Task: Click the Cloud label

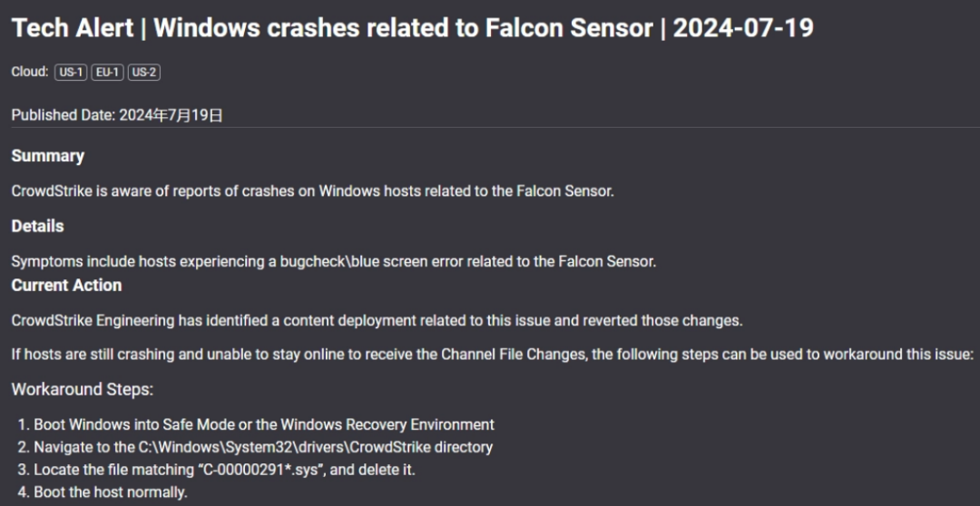Action: 30,73
